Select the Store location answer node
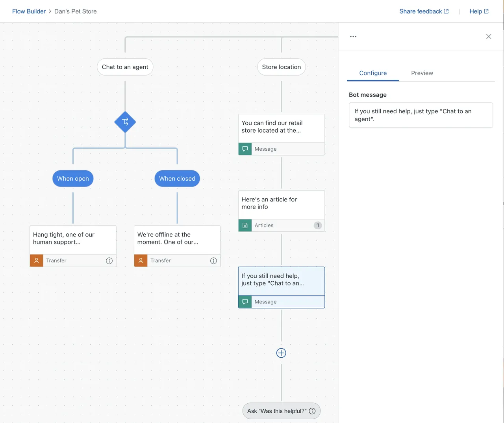The image size is (504, 423). pyautogui.click(x=282, y=67)
